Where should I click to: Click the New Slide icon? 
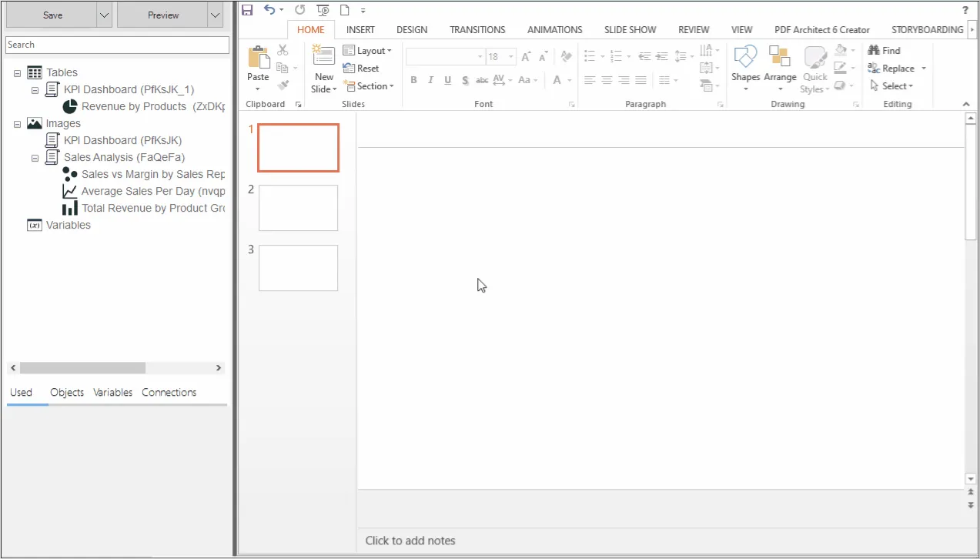pyautogui.click(x=323, y=58)
